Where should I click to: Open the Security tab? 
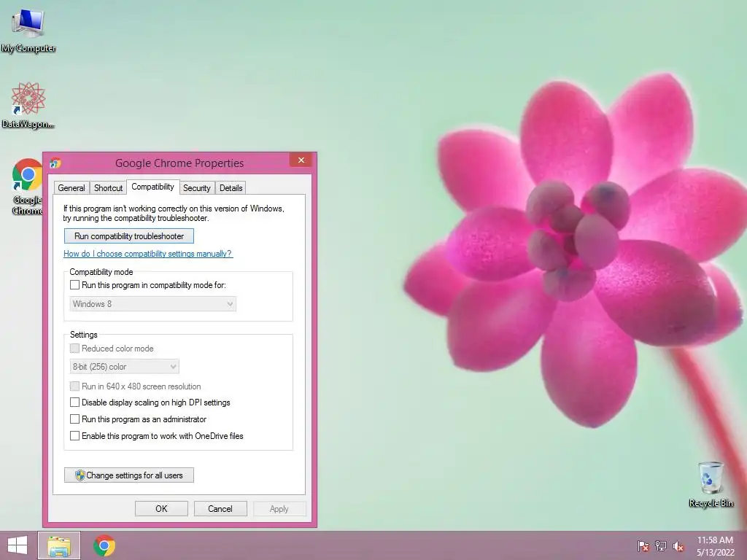(x=197, y=187)
